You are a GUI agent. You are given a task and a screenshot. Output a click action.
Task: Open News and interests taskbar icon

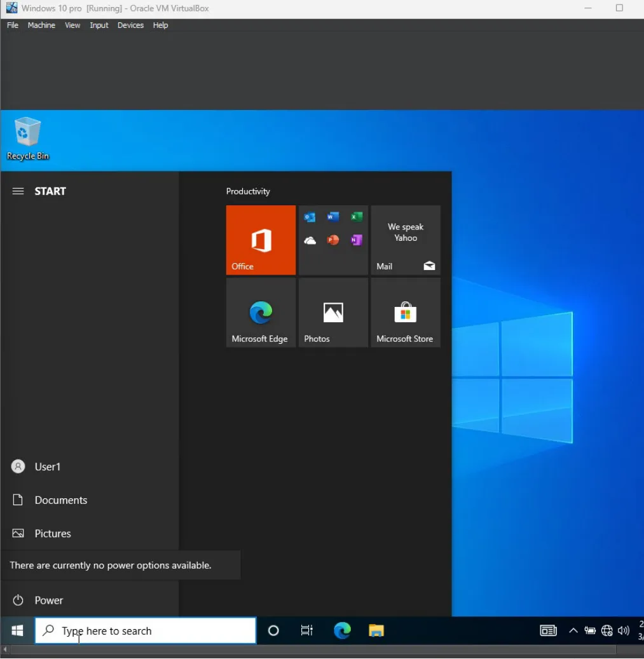pyautogui.click(x=548, y=630)
